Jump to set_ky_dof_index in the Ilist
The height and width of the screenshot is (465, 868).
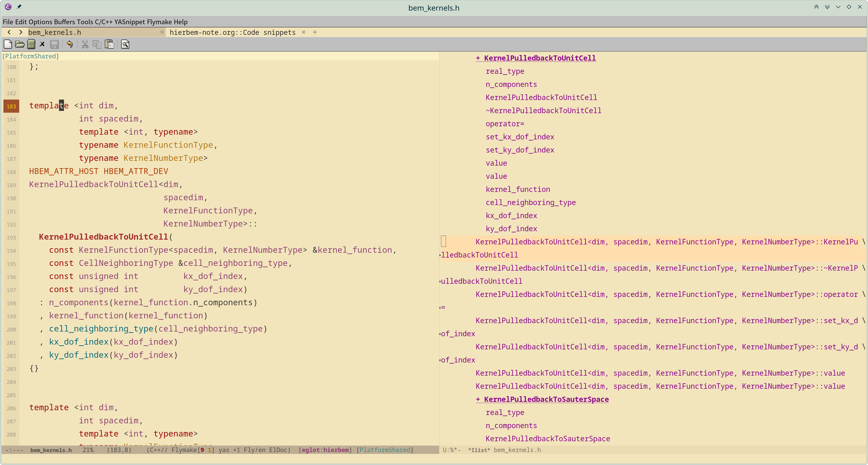click(520, 150)
